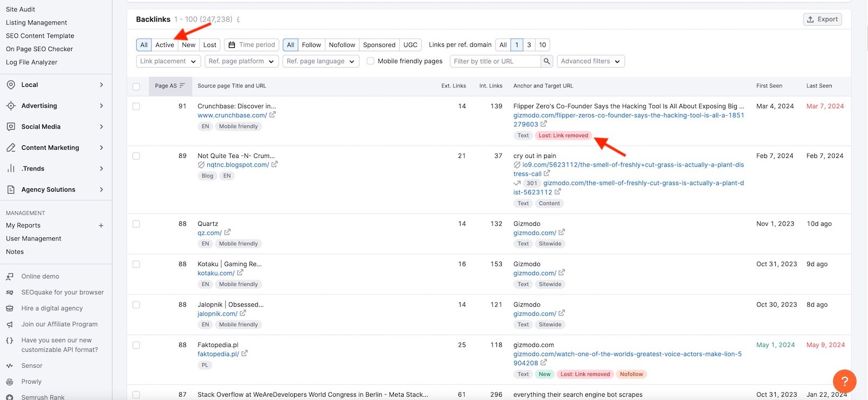Screen dimensions: 868x400
Task: Open qz.com external link icon
Action: pos(227,232)
